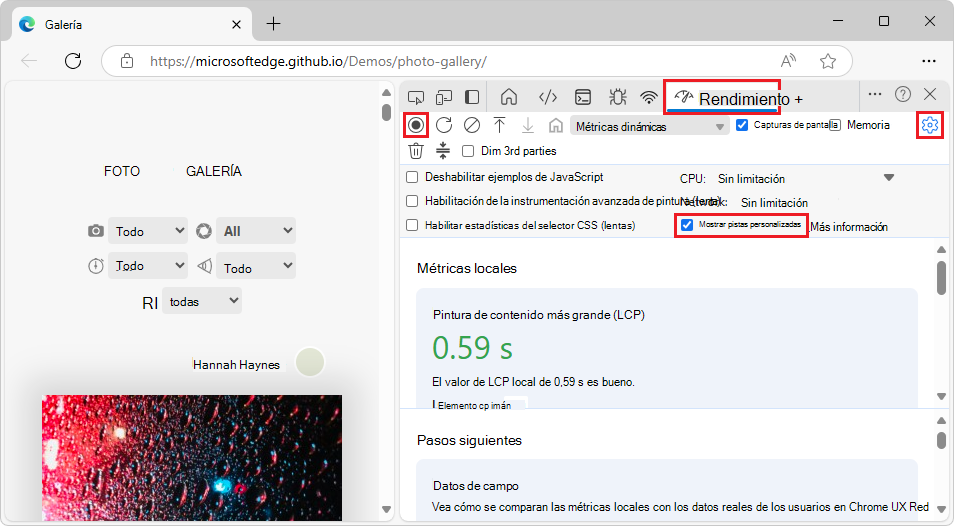Screen dimensions: 954x526
Task: Select the Galería browser tab
Action: 131,24
